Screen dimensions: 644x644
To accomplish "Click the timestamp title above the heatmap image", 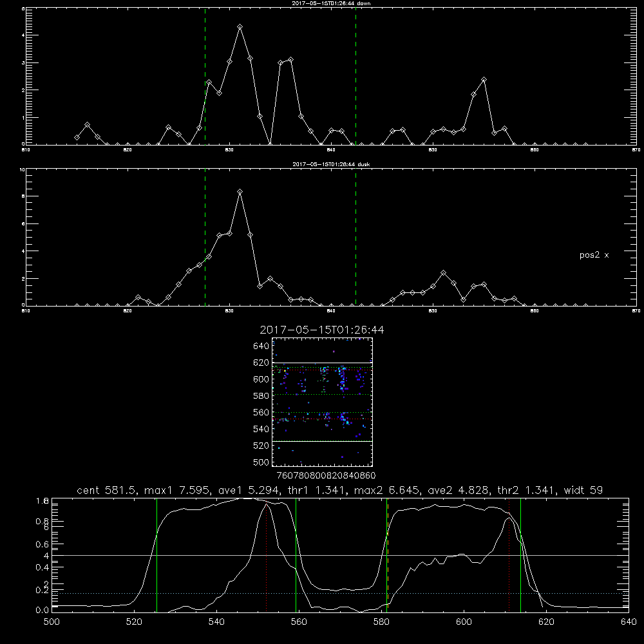I will 322,330.
